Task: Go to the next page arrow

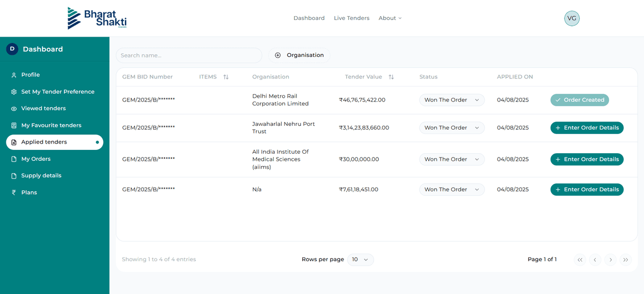Action: point(610,260)
